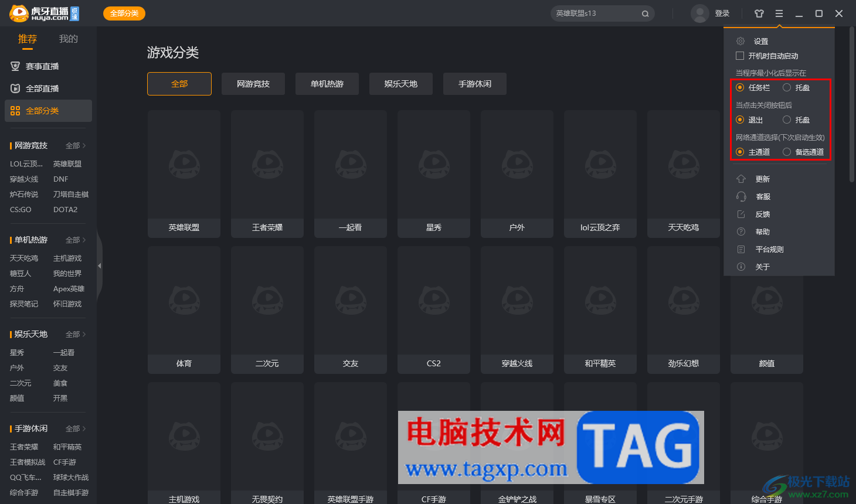Select the 单机热游 category filter

pos(327,84)
